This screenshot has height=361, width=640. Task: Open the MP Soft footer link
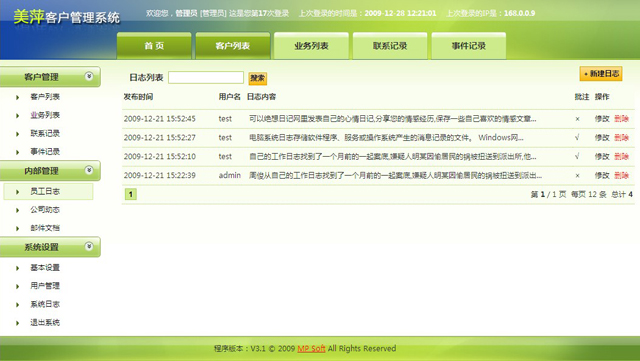point(311,348)
